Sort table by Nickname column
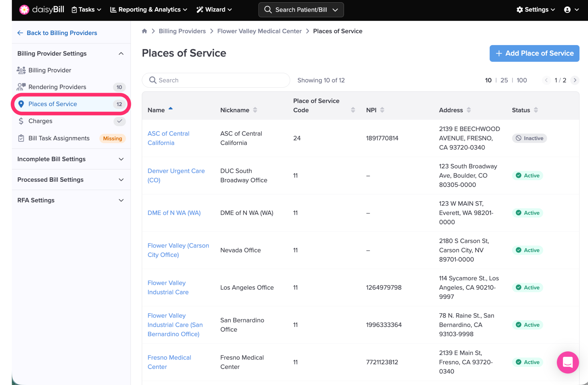 click(255, 110)
